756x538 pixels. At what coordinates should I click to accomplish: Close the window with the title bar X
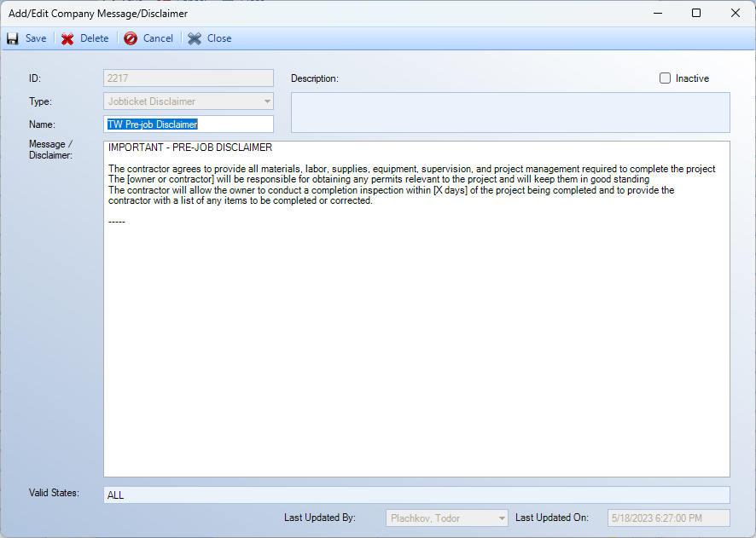click(736, 13)
